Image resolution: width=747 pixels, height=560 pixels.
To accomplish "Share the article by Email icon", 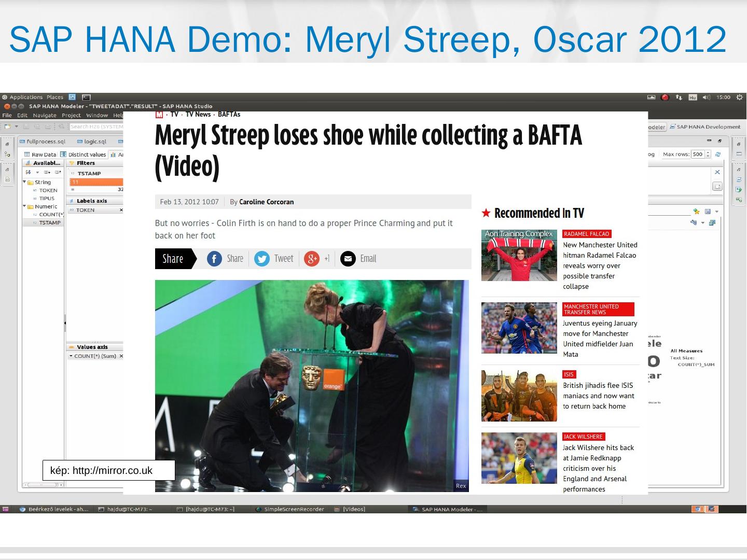I will 348,259.
